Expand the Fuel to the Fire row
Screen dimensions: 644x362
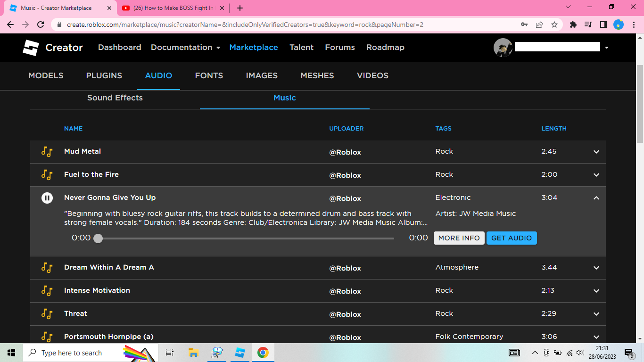596,175
